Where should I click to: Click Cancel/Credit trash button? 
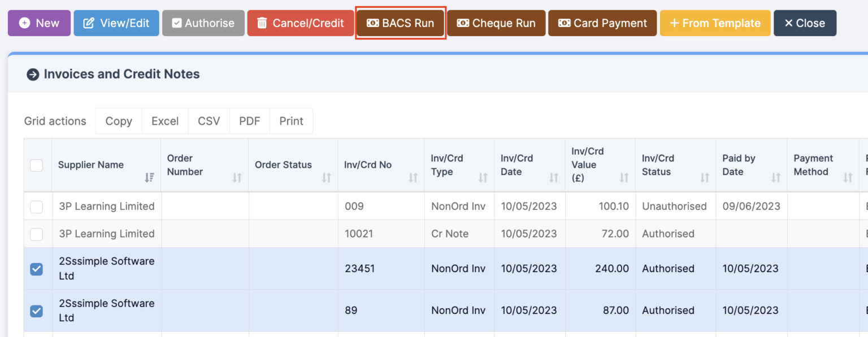300,23
